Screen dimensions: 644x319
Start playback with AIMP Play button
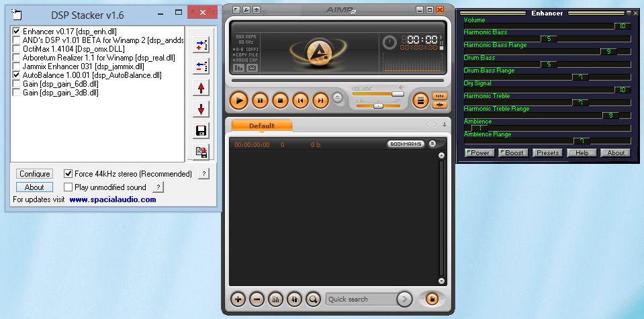(238, 100)
